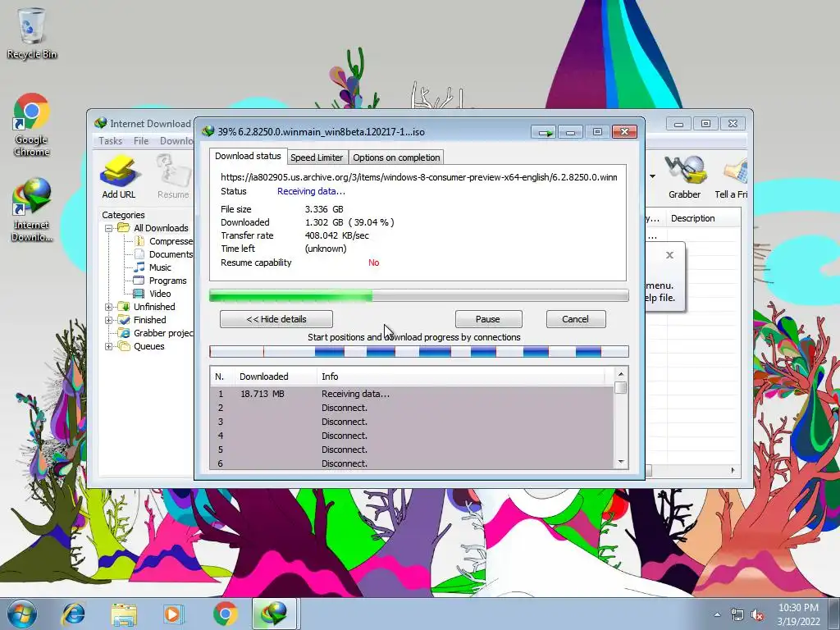
Task: Cancel the current download
Action: [575, 319]
